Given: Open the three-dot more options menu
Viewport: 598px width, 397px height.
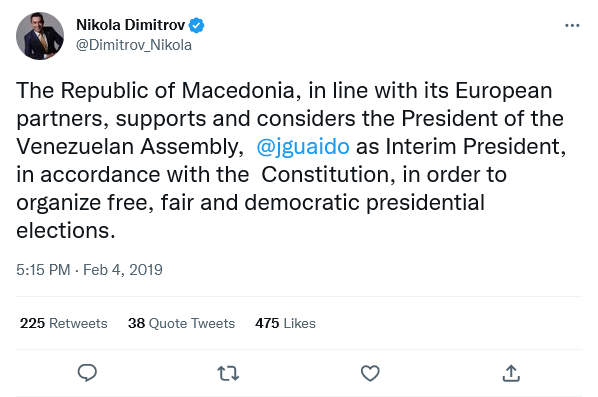Looking at the screenshot, I should 572,26.
